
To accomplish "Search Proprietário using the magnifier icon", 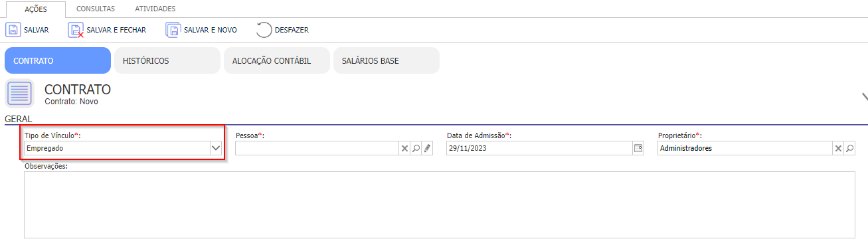I will [x=849, y=149].
